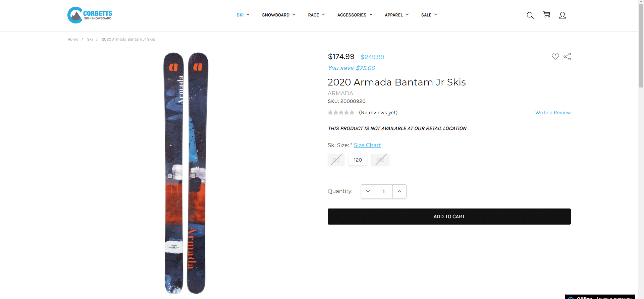Viewport: 644px width, 299px height.
Task: Open the account menu
Action: (562, 15)
